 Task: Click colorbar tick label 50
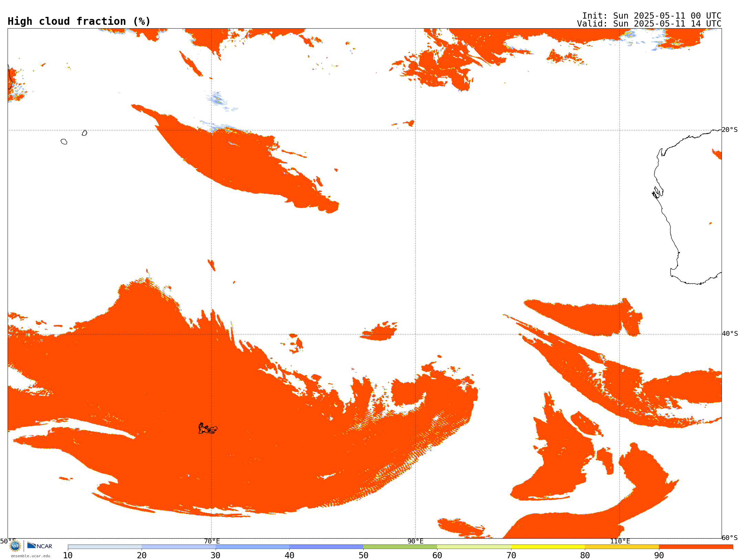click(x=363, y=555)
